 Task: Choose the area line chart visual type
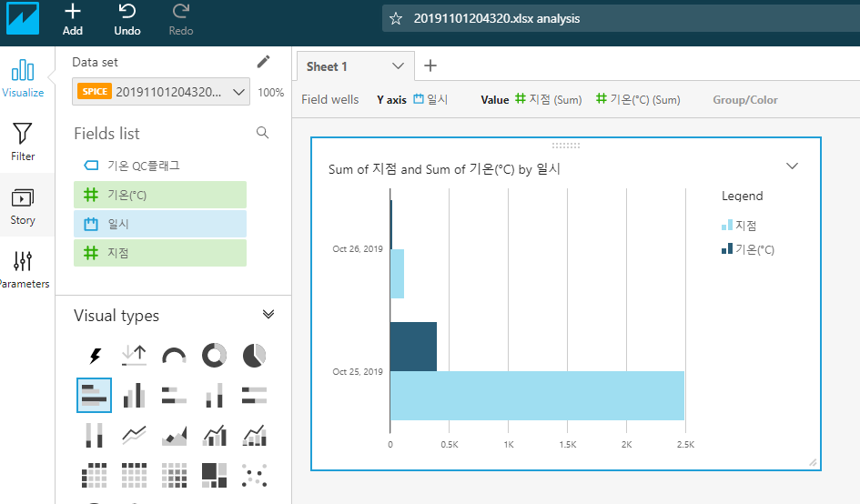pyautogui.click(x=174, y=435)
